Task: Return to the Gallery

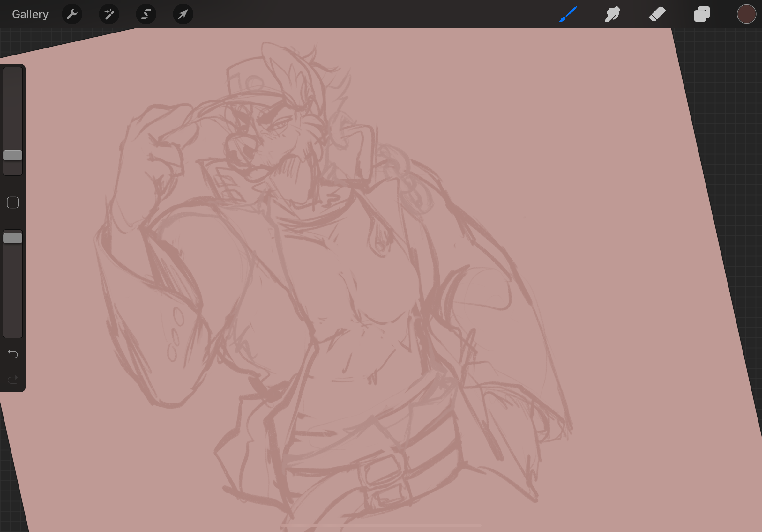Action: click(x=30, y=14)
